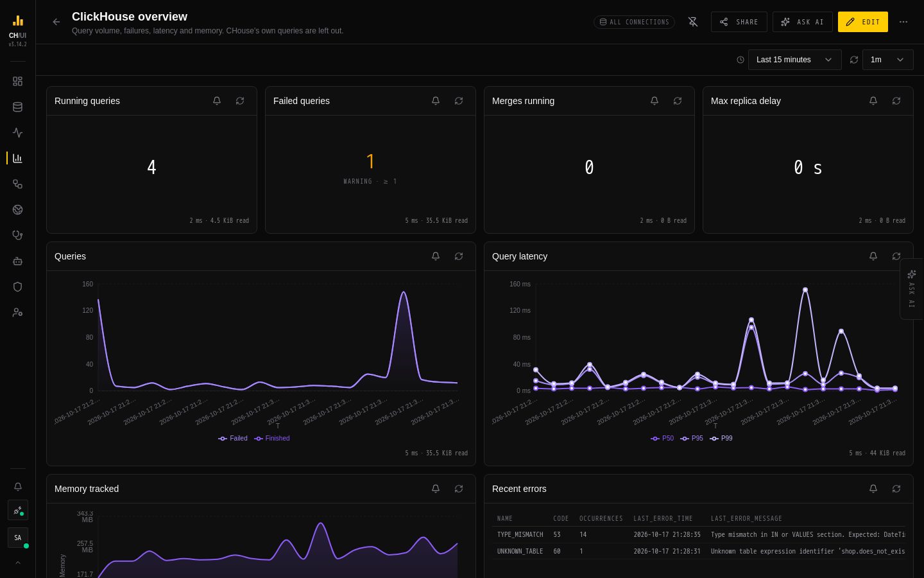Refresh the Max replica delay panel
The width and height of the screenshot is (924, 578).
tap(896, 101)
